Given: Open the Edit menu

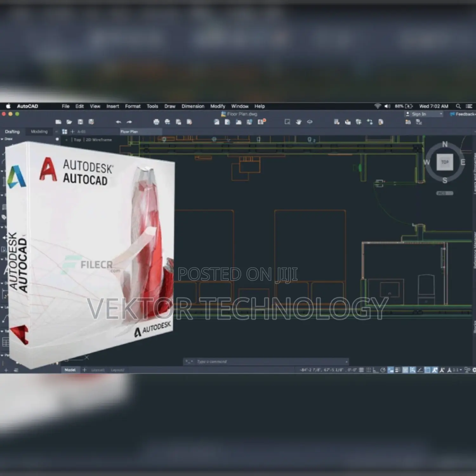Looking at the screenshot, I should (80, 106).
